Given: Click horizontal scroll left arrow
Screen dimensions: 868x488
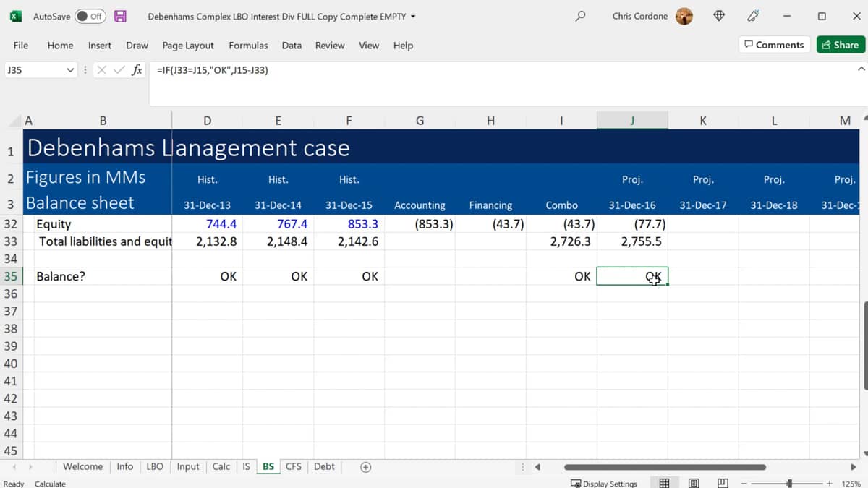Looking at the screenshot, I should (537, 467).
